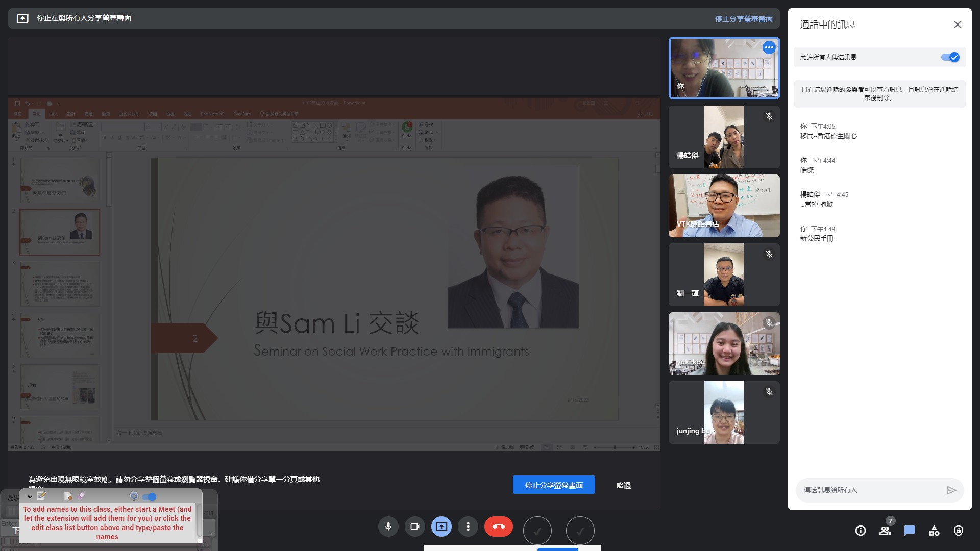Select the PowerPoint 常用 ribbon tab
Screen dimensions: 980x551
pyautogui.click(x=36, y=114)
